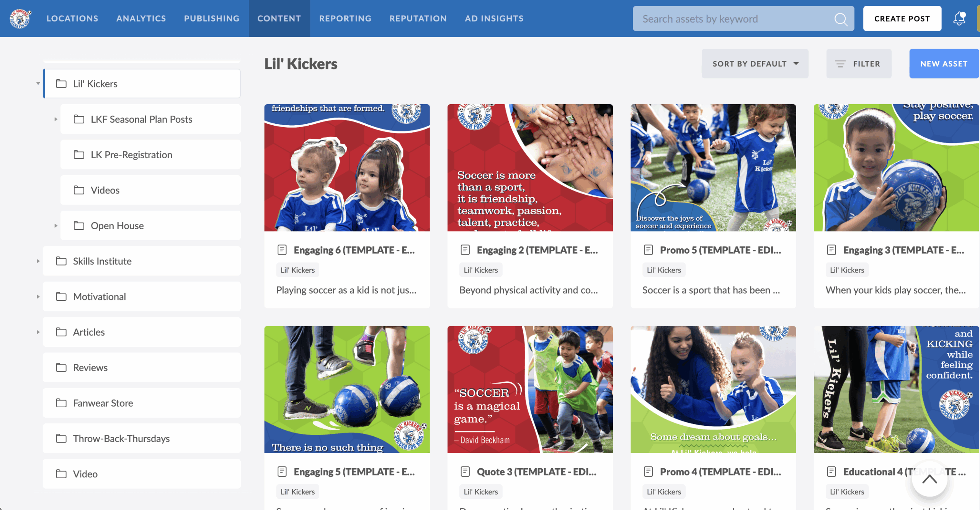
Task: Expand the Skills Institute folder
Action: click(x=38, y=261)
